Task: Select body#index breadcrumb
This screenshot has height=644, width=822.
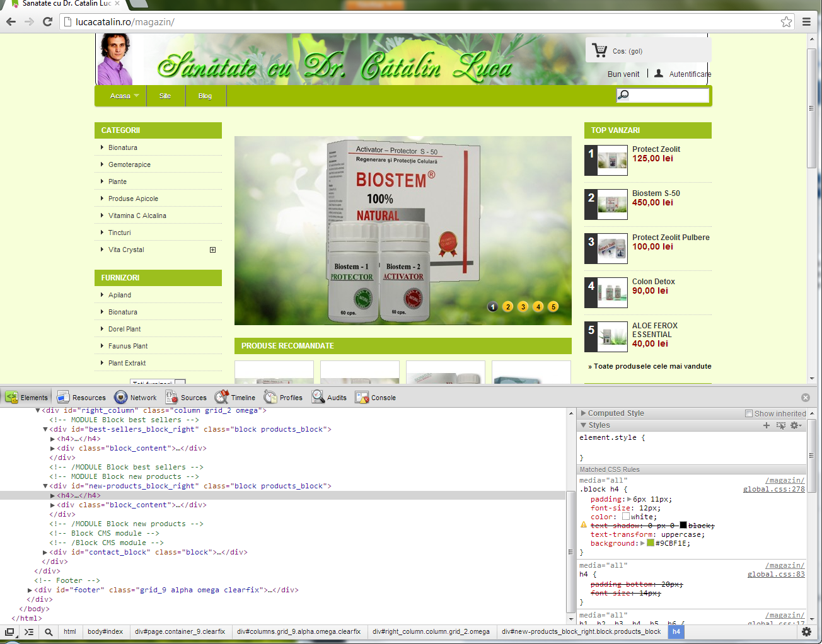Action: (x=105, y=631)
